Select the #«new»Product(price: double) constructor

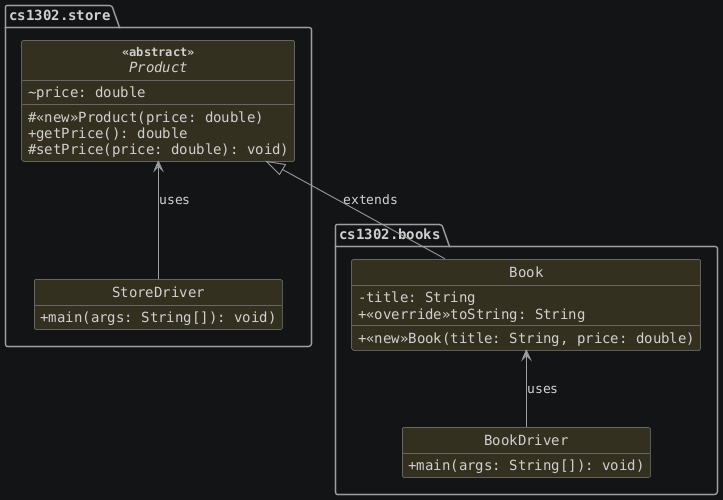tap(145, 117)
